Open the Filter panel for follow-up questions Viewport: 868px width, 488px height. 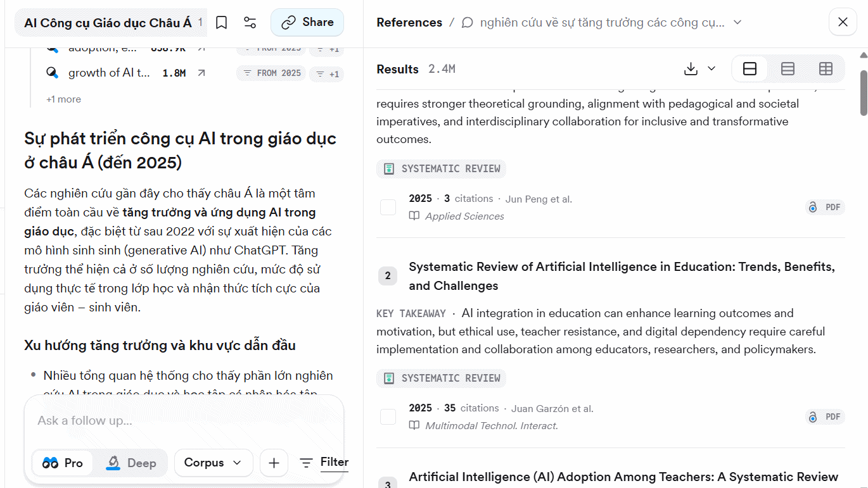323,462
